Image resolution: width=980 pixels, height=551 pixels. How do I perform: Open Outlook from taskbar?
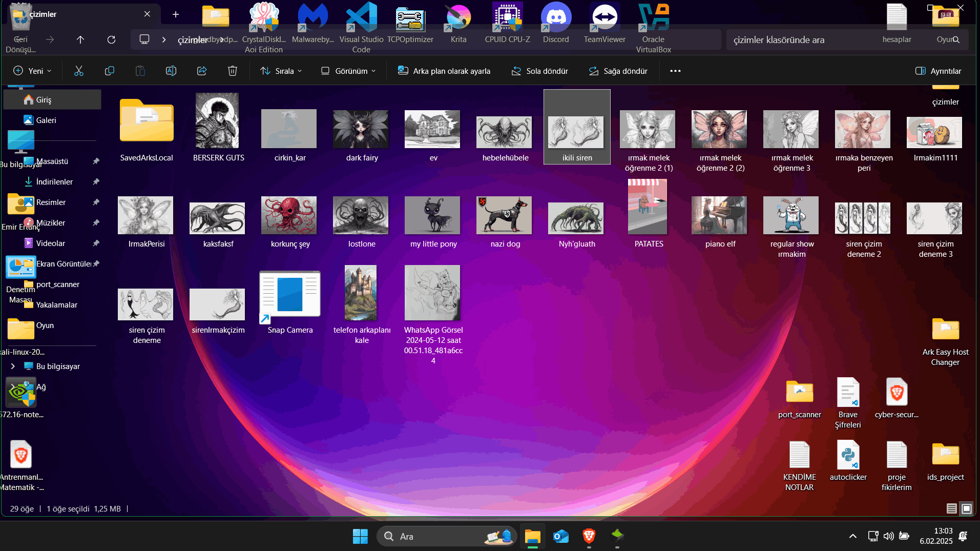(561, 536)
